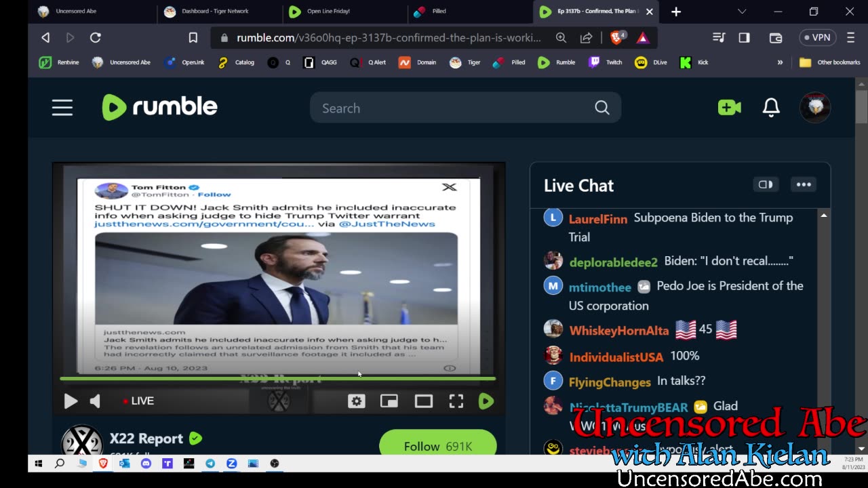Screen dimensions: 868x488
Task: Open the X22 Report channel name
Action: [146, 439]
